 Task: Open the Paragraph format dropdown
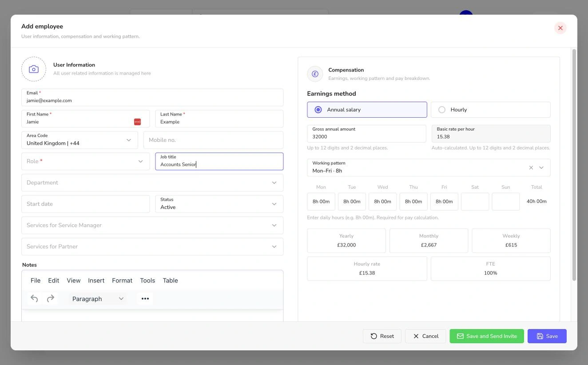coord(98,299)
